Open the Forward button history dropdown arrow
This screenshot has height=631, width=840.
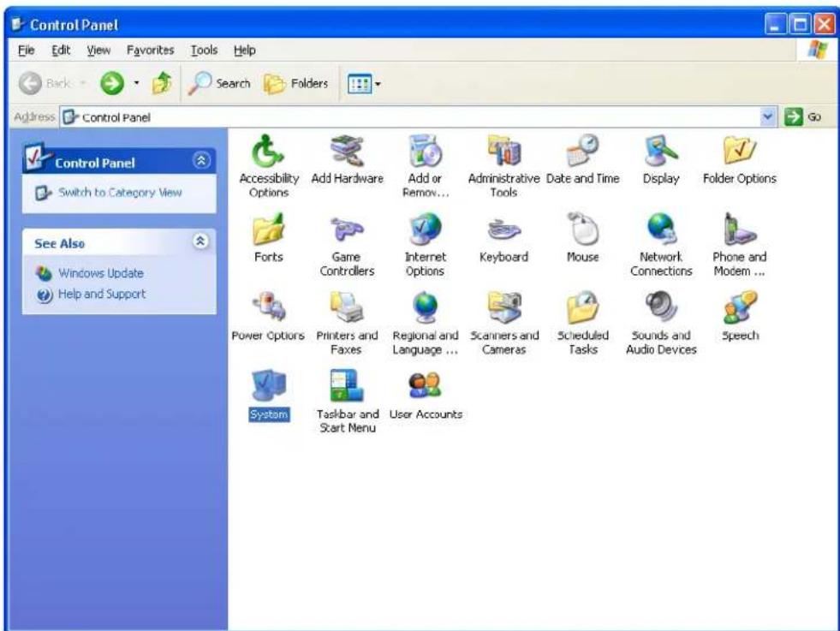click(x=137, y=83)
